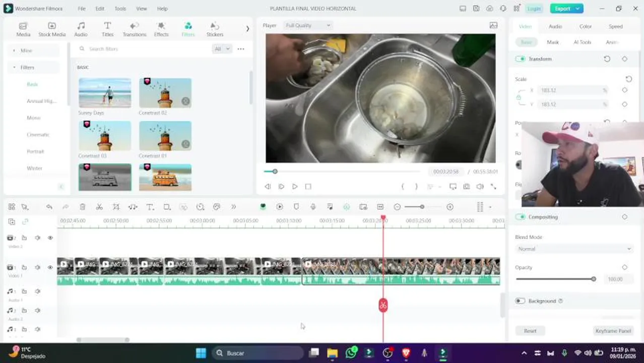Open the Stickers tab
Viewport: 644px width, 363px height.
(x=215, y=29)
